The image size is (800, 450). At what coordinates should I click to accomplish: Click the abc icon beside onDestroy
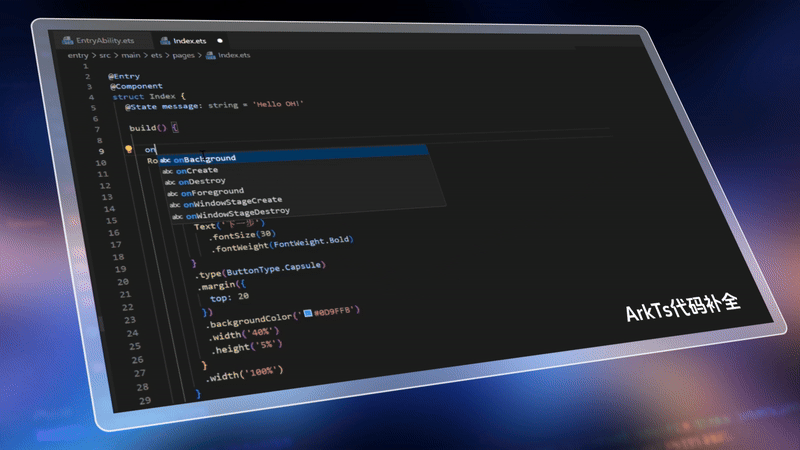[x=170, y=182]
